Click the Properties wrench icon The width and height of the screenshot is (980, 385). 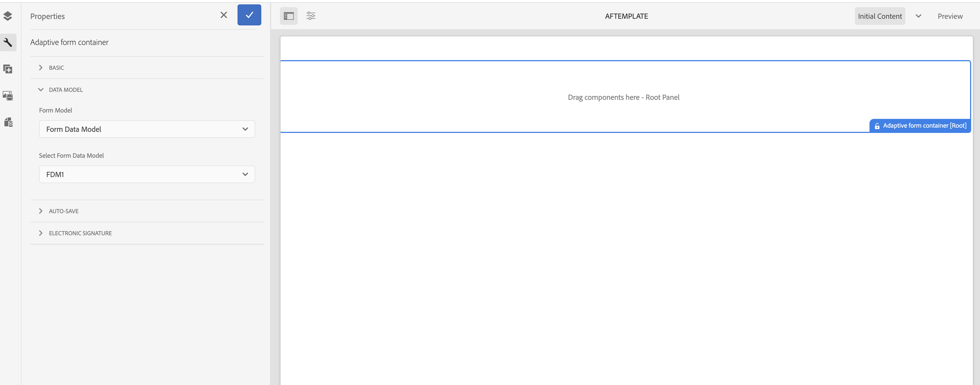tap(8, 42)
